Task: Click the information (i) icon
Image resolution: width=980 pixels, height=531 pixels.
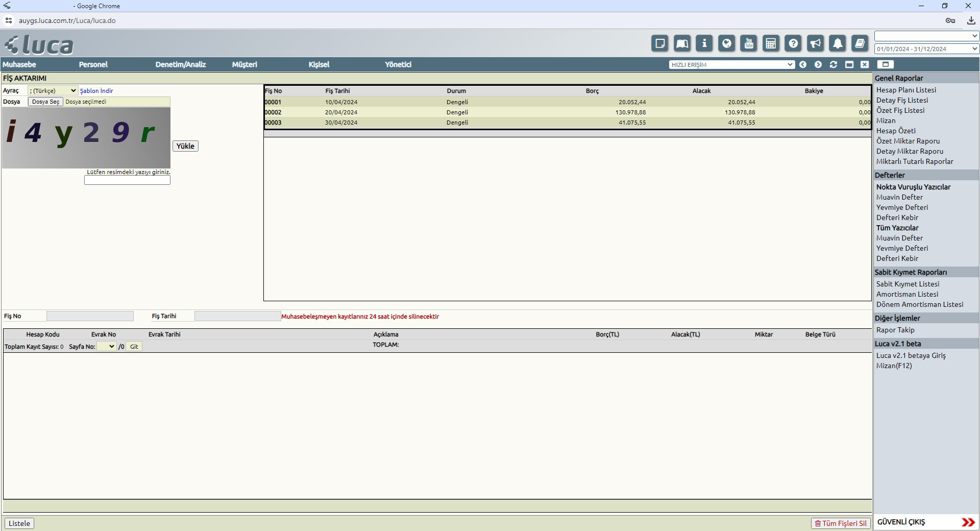Action: (x=704, y=43)
